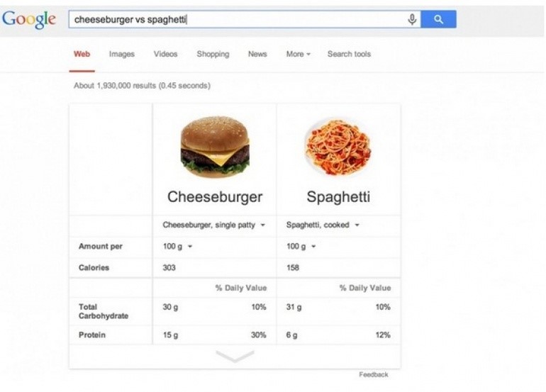Click the cheeseburger image
The width and height of the screenshot is (546, 392).
tap(214, 147)
